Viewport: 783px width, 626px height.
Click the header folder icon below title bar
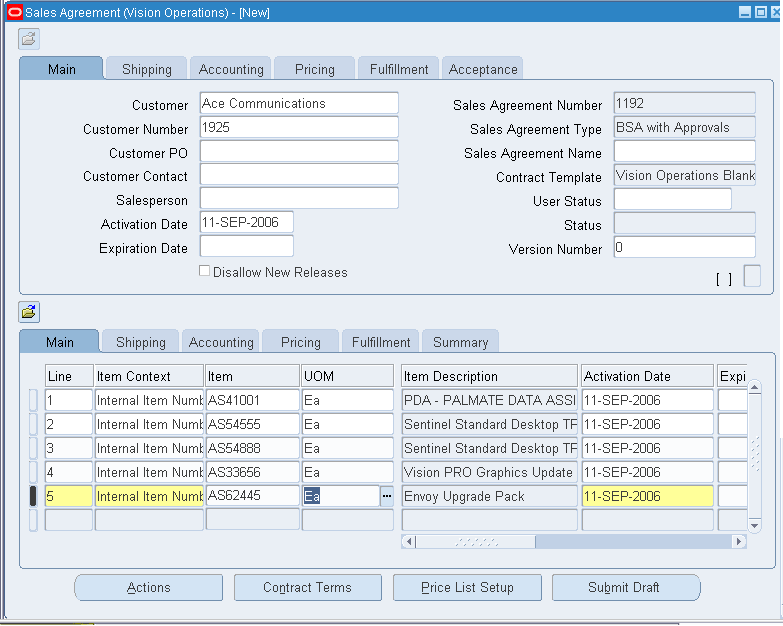click(x=29, y=39)
